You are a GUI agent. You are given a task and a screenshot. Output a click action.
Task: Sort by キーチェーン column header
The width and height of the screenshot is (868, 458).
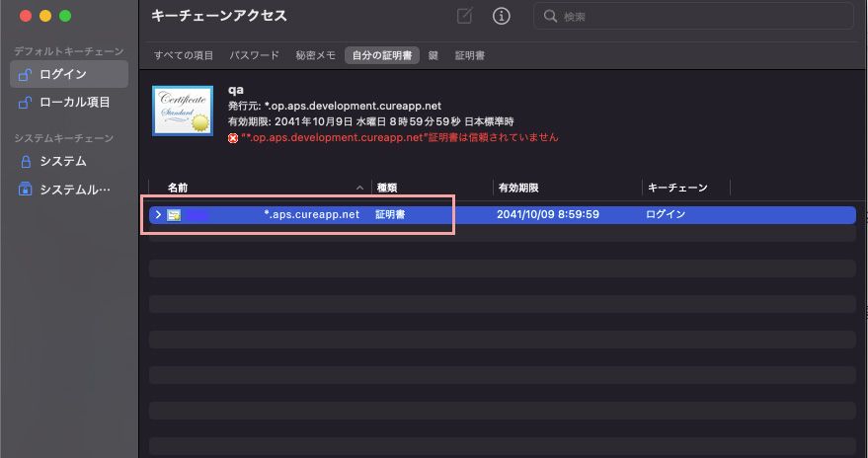pos(677,188)
